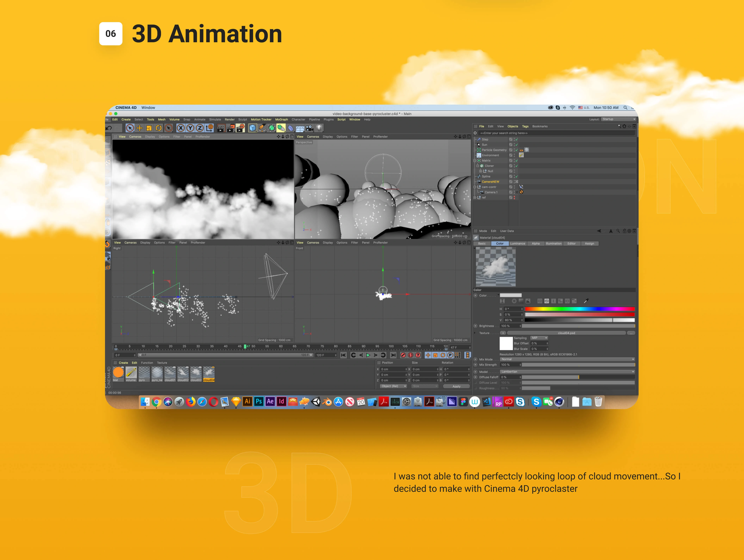
Task: Switch to the Illumination material tab
Action: click(553, 244)
